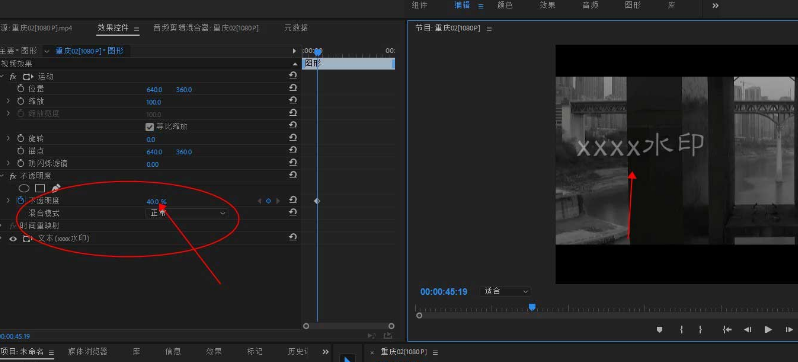This screenshot has height=362, width=798.
Task: Step forward one frame
Action: [789, 330]
